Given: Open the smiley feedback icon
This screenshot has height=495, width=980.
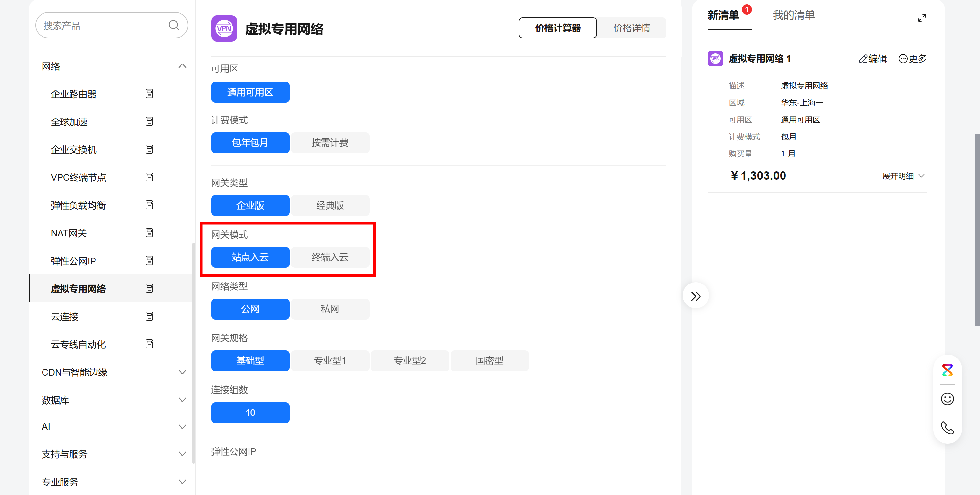Looking at the screenshot, I should 947,399.
